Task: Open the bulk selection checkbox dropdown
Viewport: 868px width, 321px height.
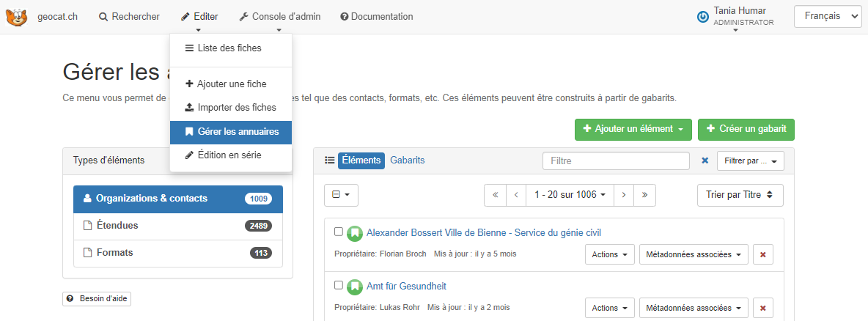Action: 341,195
